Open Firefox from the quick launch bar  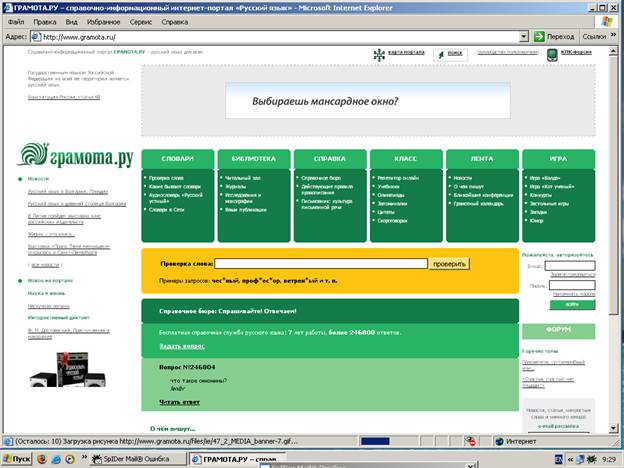pyautogui.click(x=42, y=459)
